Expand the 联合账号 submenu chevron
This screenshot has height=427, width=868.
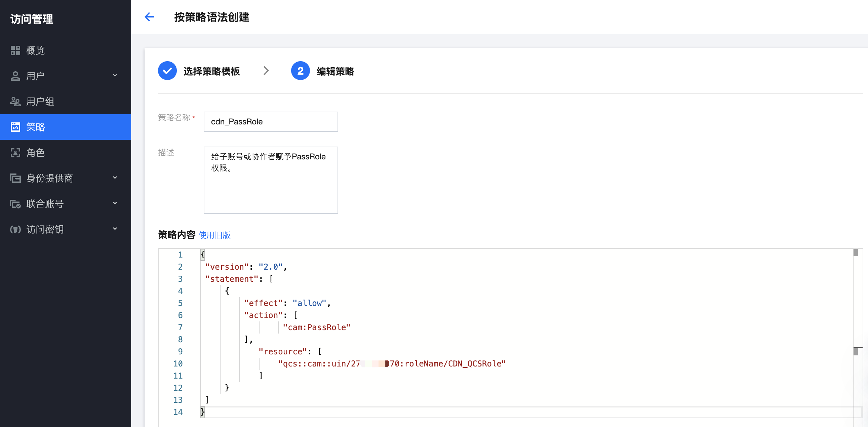(115, 203)
